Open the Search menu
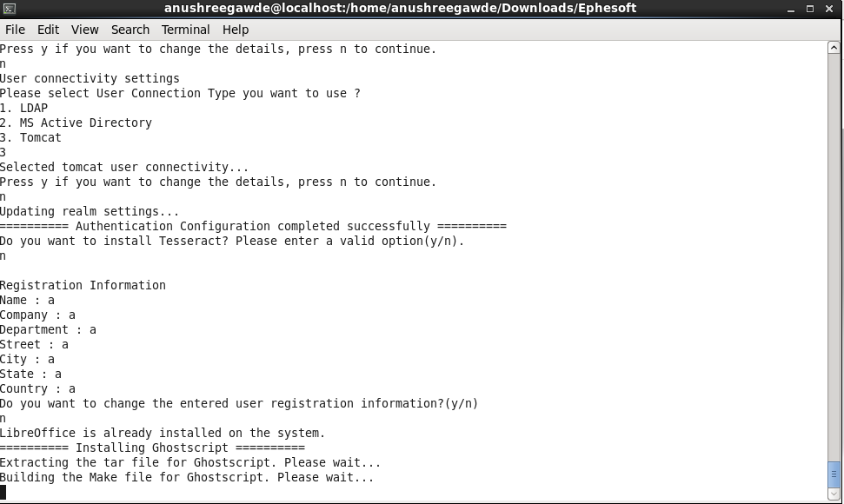Viewport: 844px width, 504px height. (x=130, y=30)
